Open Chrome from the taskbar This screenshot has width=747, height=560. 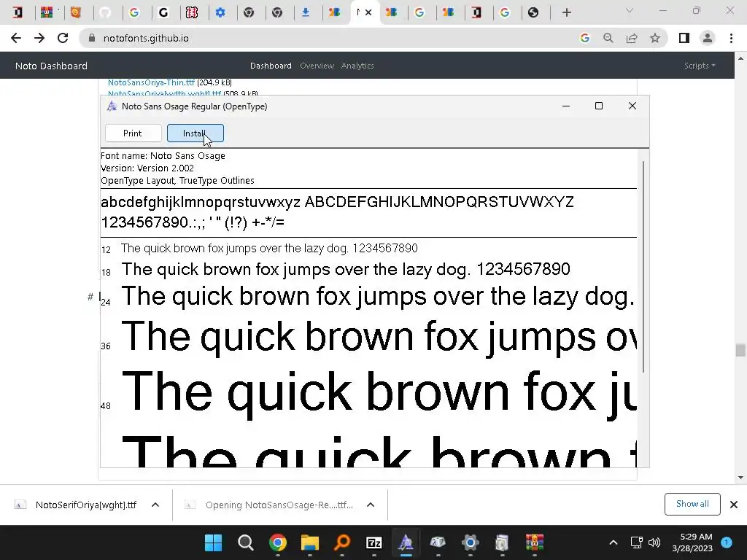pyautogui.click(x=278, y=542)
